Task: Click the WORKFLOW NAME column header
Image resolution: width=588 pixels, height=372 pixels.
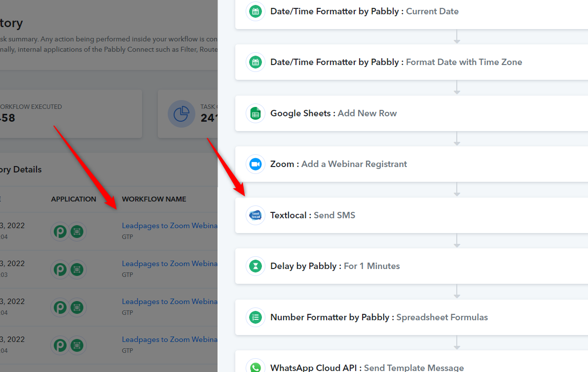Action: coord(154,199)
